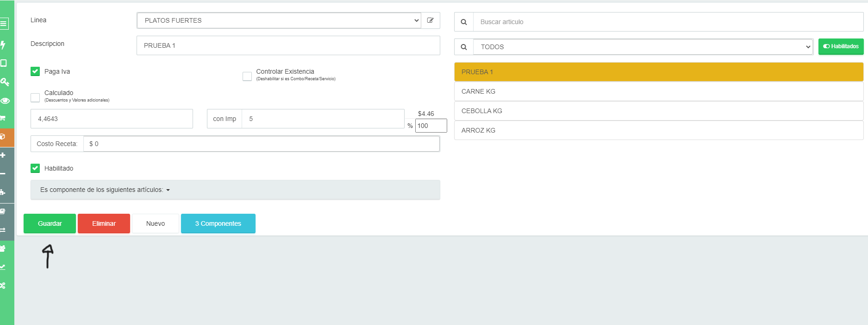Open the shopping cart sidebar icon
The height and width of the screenshot is (325, 868).
3,118
